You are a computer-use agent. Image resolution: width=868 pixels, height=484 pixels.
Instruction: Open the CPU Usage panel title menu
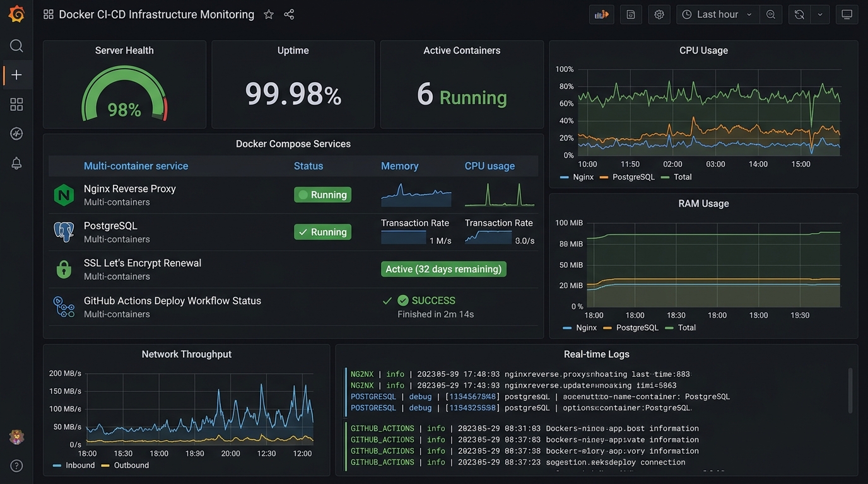[x=703, y=50]
